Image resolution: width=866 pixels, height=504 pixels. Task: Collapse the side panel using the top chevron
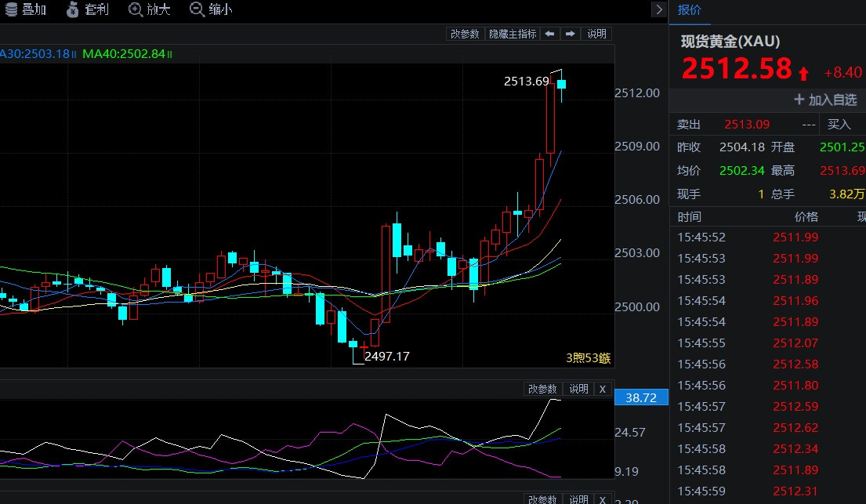coord(659,9)
